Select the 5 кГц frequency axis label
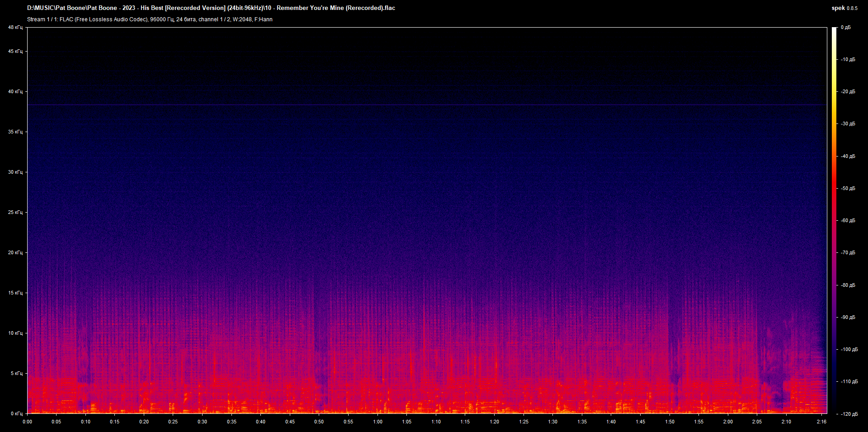Image resolution: width=868 pixels, height=432 pixels. coord(16,373)
